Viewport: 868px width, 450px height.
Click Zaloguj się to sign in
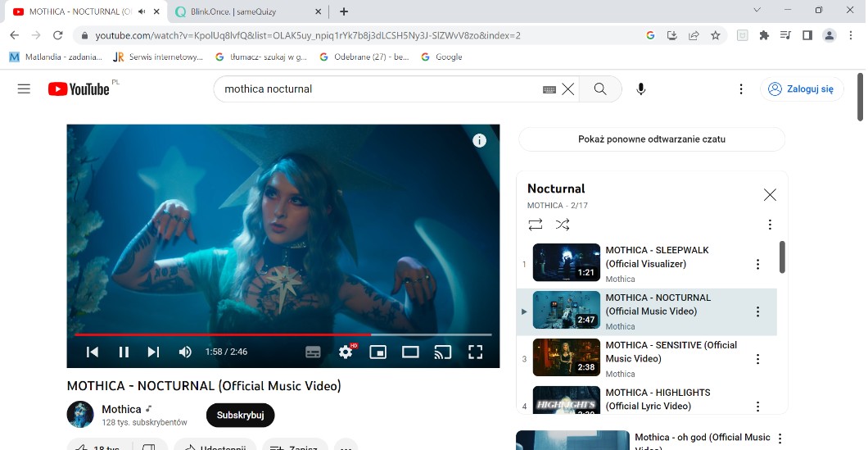[x=801, y=89]
